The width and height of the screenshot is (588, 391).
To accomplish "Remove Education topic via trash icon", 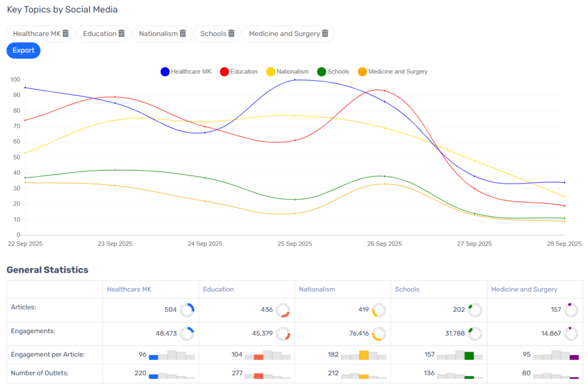I will pos(121,34).
